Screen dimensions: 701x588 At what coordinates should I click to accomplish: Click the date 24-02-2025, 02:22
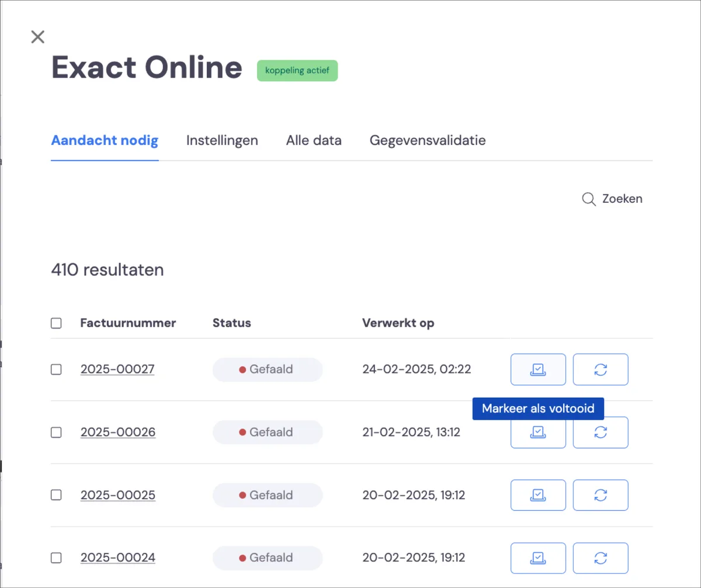pyautogui.click(x=417, y=369)
